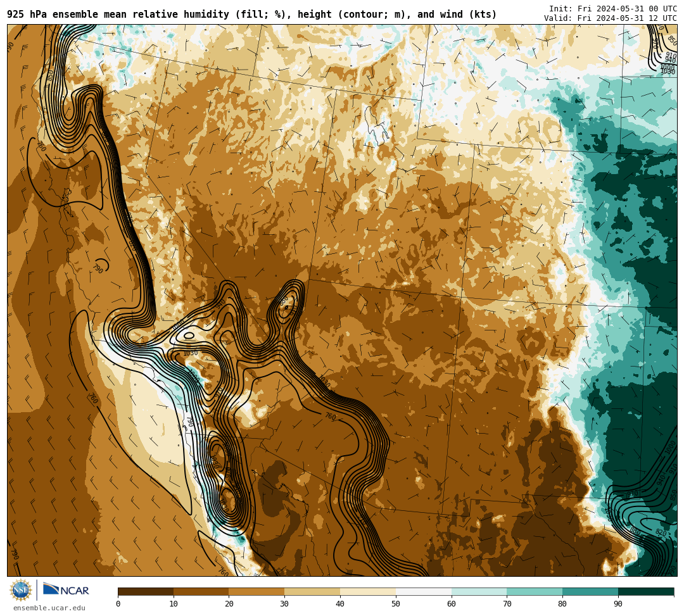Select the 925 hPa relative humidity title
684x616 pixels.
[251, 15]
